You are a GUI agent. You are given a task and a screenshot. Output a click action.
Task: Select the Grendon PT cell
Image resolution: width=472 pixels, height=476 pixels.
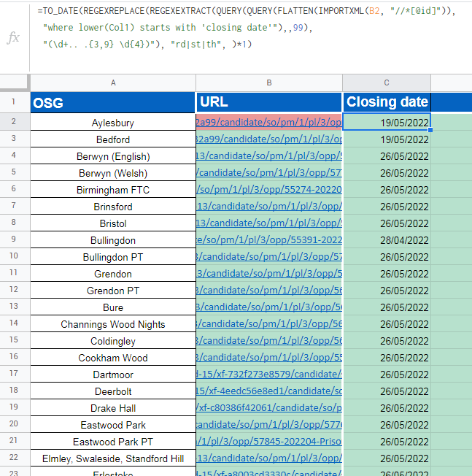(113, 291)
